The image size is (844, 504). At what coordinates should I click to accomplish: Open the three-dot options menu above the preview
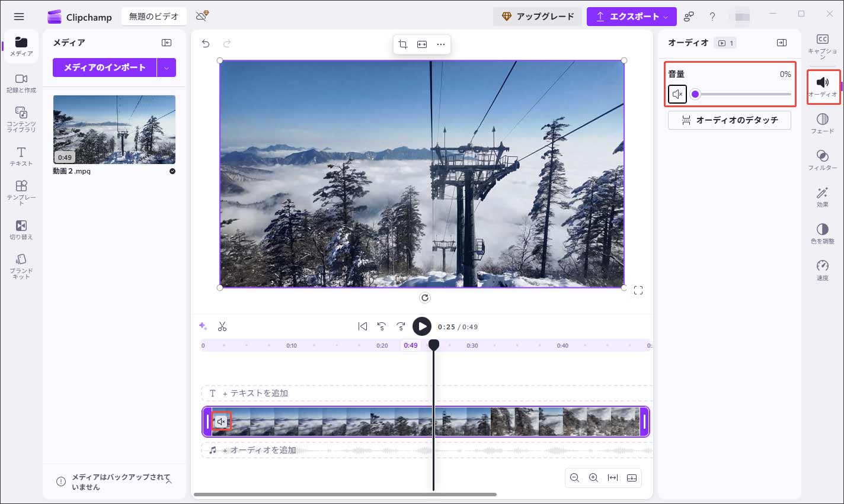[x=440, y=44]
